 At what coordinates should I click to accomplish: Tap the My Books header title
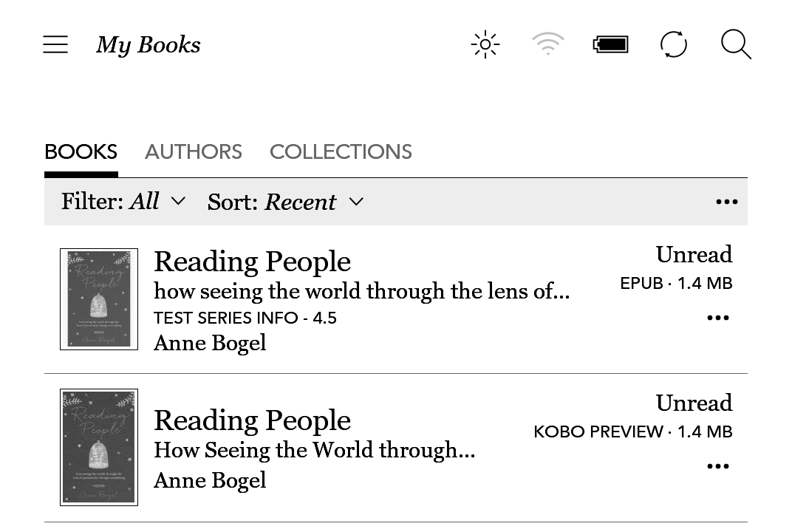coord(148,45)
